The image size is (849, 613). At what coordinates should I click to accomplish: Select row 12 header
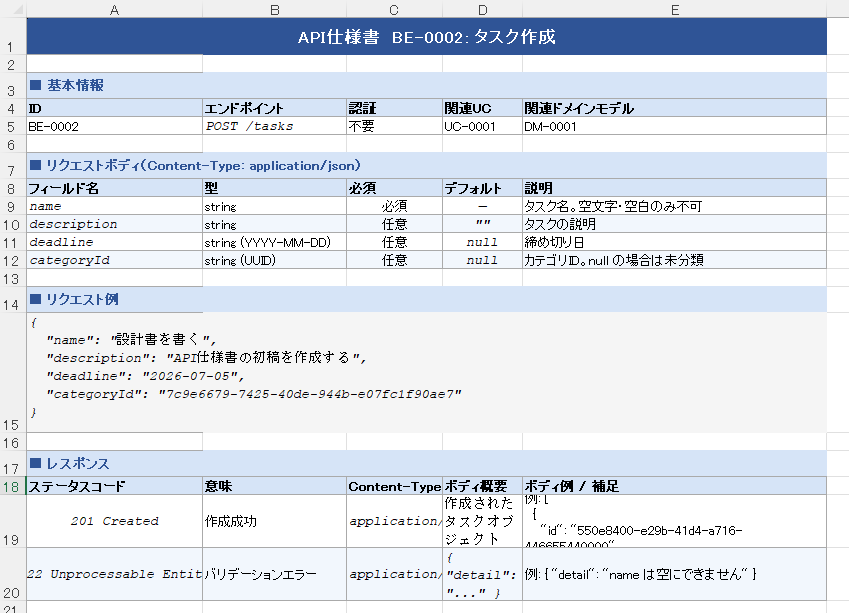tap(12, 260)
